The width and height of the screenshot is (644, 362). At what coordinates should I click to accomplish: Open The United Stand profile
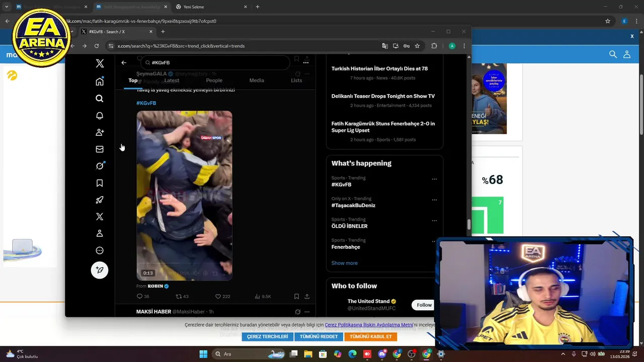(x=368, y=301)
